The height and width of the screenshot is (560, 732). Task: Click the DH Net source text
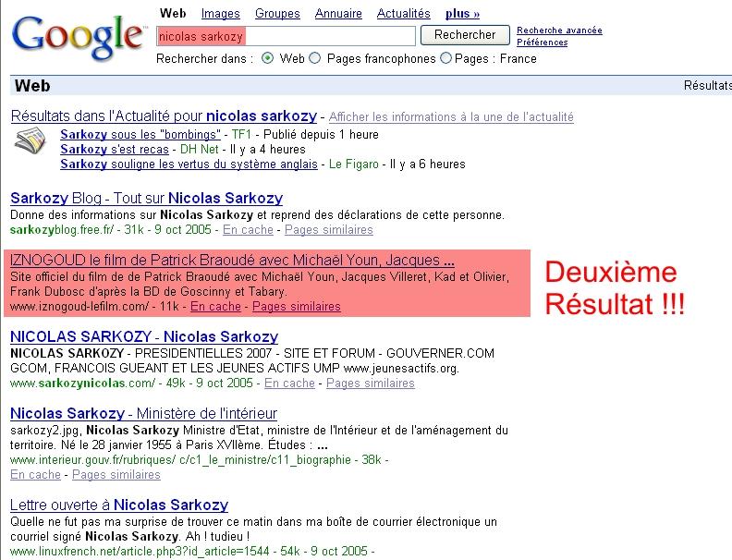click(x=200, y=150)
